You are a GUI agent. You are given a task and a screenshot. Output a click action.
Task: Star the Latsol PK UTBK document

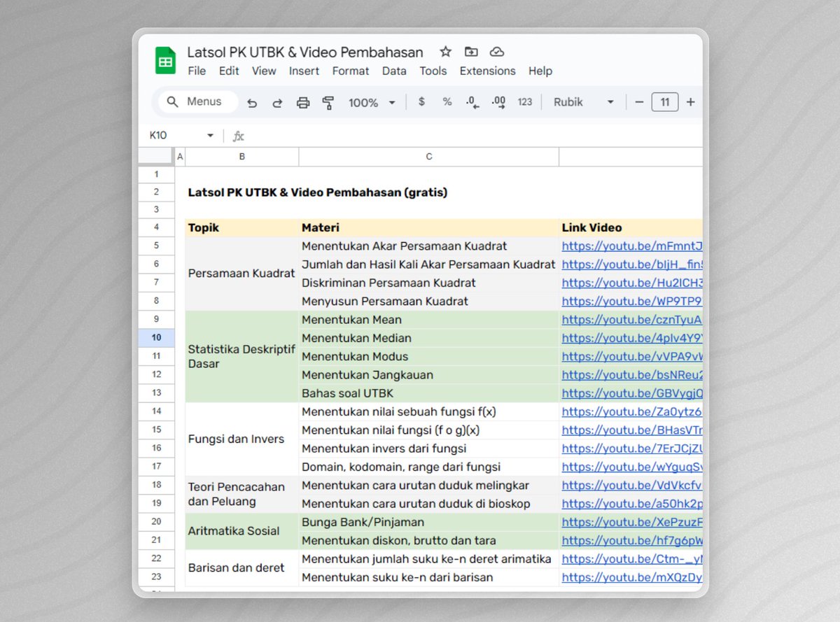coord(446,52)
